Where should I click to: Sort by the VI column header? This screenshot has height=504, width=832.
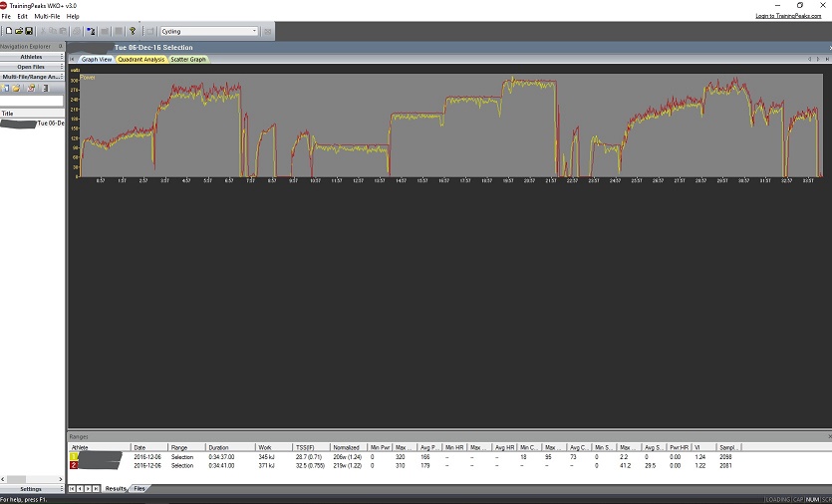[x=703, y=448]
